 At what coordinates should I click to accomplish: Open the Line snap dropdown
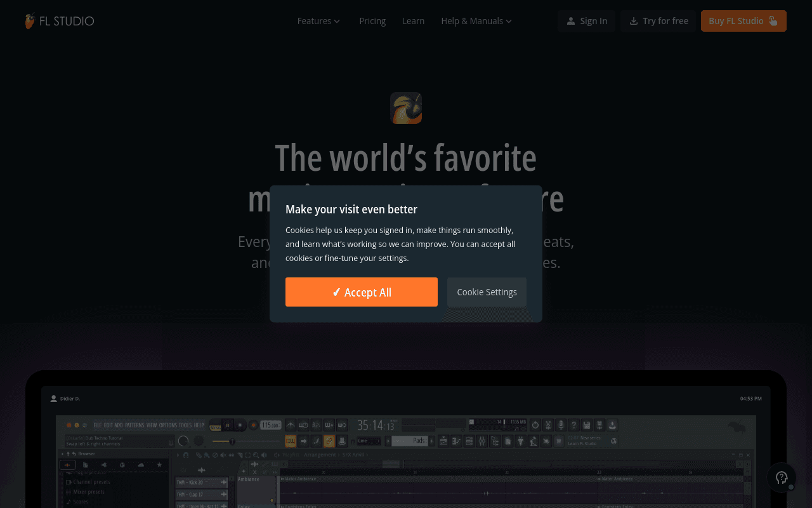click(x=369, y=441)
